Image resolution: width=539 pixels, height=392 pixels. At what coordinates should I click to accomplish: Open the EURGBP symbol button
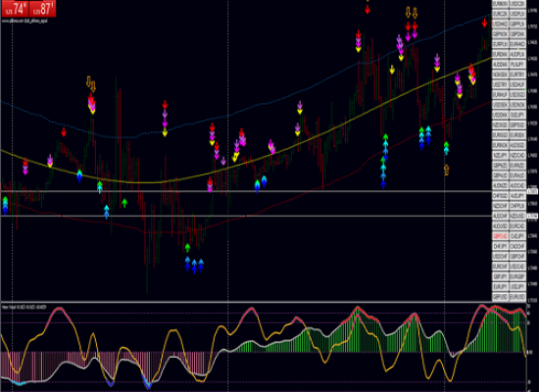coord(517,276)
